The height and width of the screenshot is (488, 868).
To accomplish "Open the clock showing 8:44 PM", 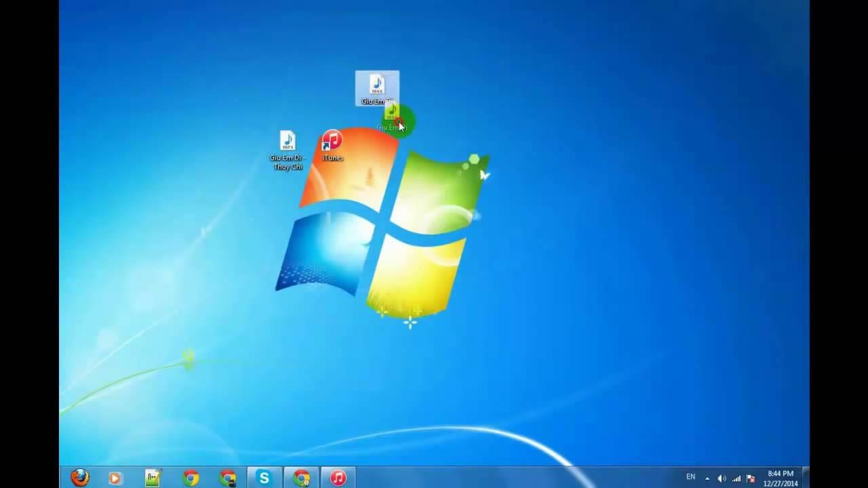I will 780,478.
